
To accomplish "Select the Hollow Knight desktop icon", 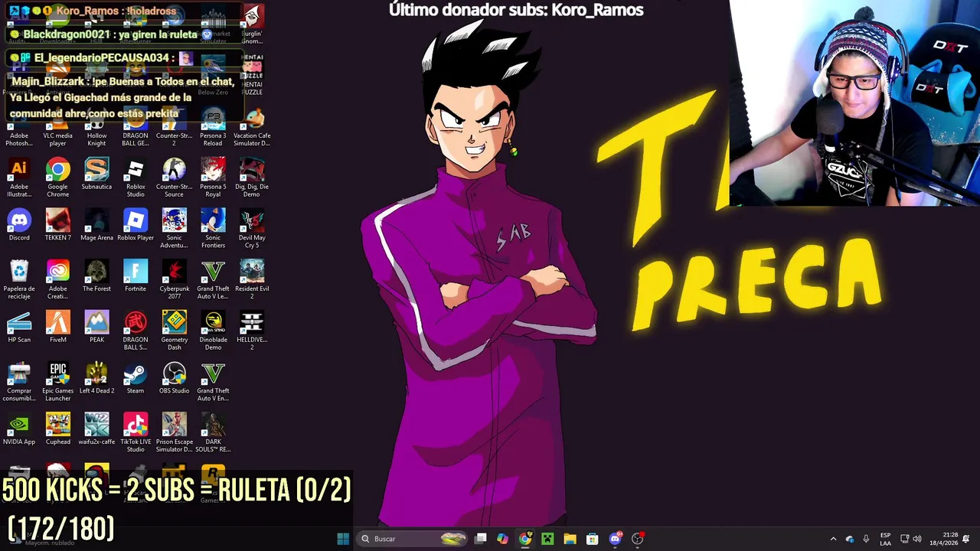I will click(96, 126).
